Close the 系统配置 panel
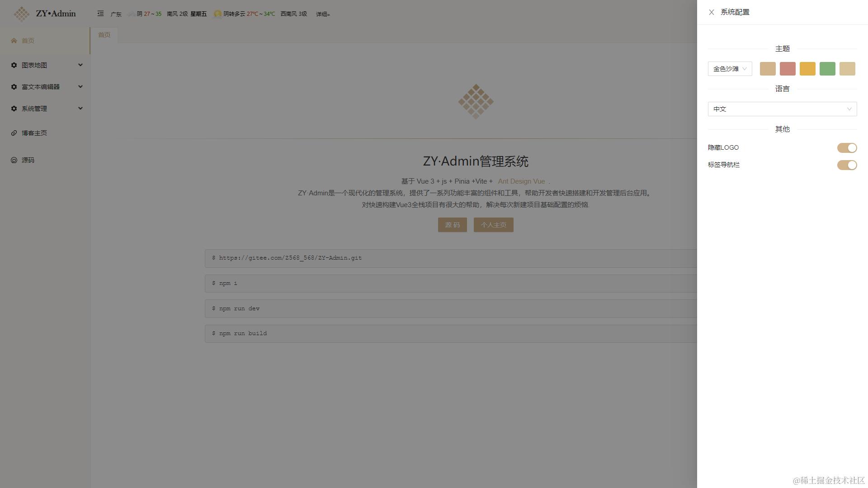The height and width of the screenshot is (488, 868). (x=711, y=12)
